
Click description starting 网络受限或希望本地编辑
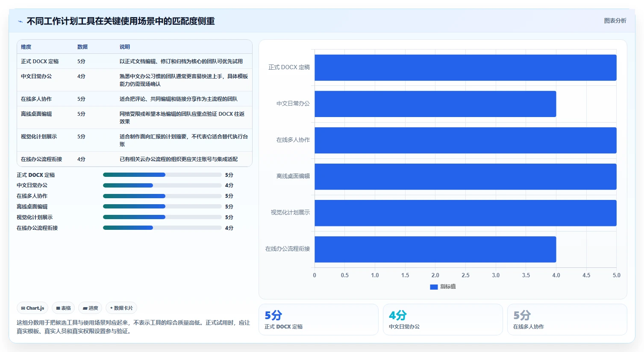coord(182,118)
